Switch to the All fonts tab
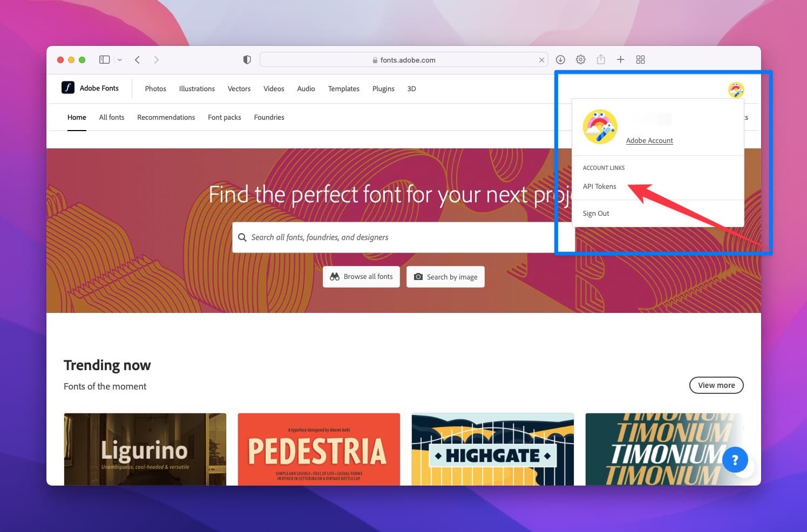807x532 pixels. pyautogui.click(x=112, y=117)
